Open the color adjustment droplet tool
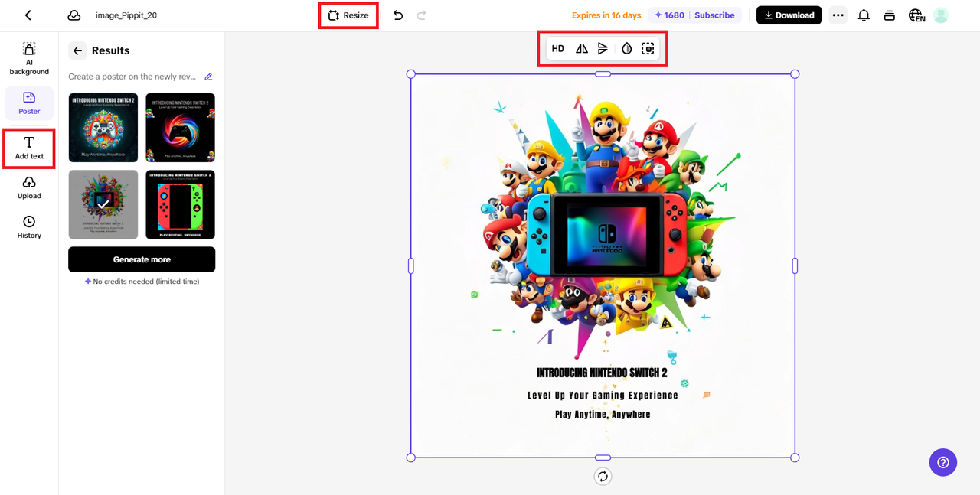Viewport: 980px width, 495px height. [626, 47]
